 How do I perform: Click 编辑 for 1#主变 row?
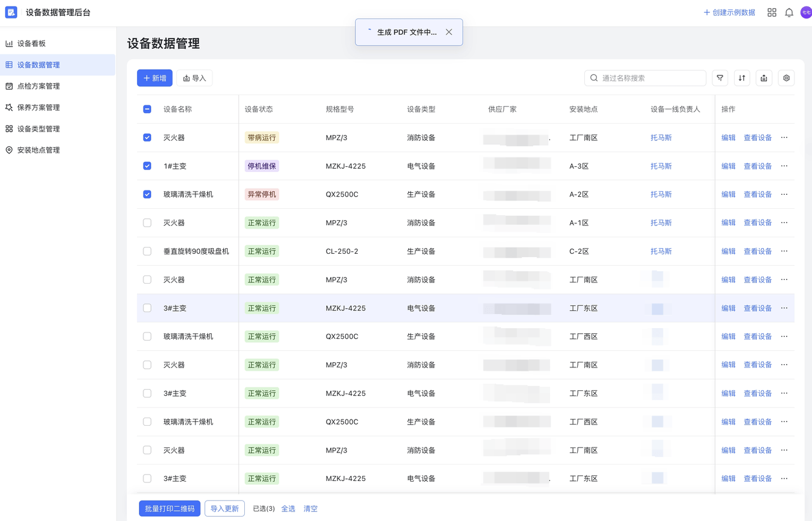click(x=728, y=166)
